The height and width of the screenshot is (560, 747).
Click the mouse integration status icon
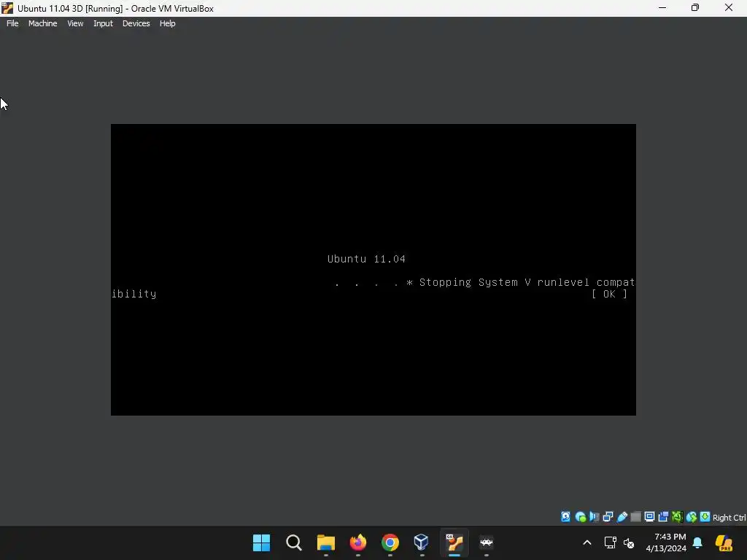692,517
